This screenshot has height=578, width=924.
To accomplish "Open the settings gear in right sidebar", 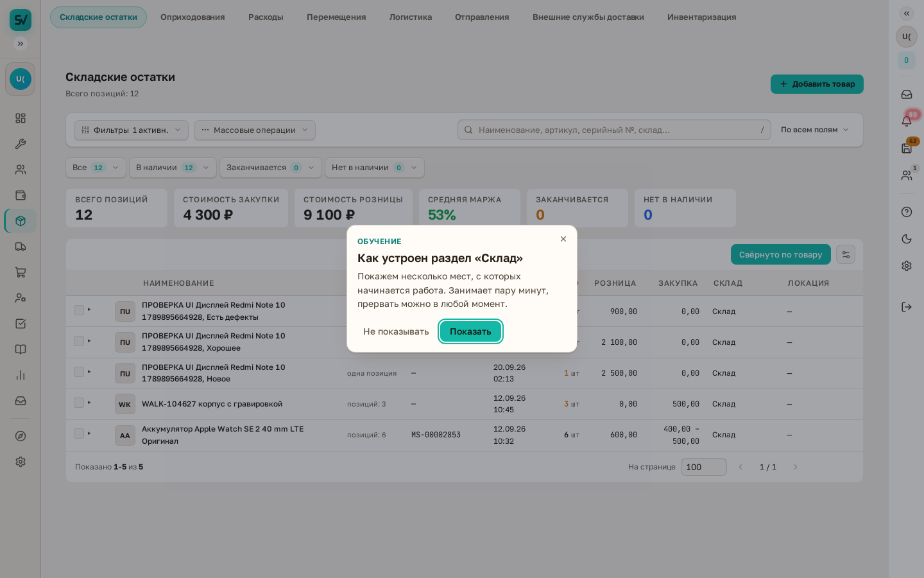I will pyautogui.click(x=907, y=266).
